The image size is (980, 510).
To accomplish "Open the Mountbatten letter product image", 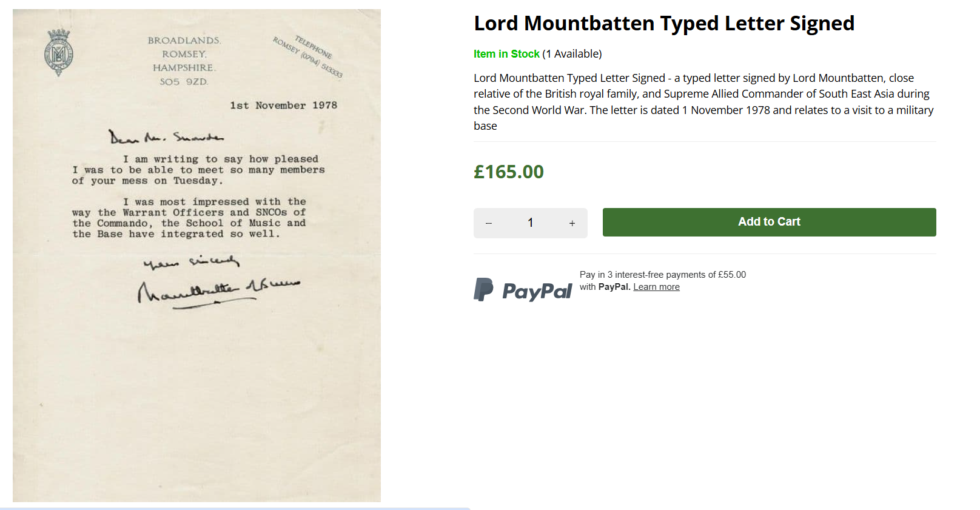I will pos(196,364).
